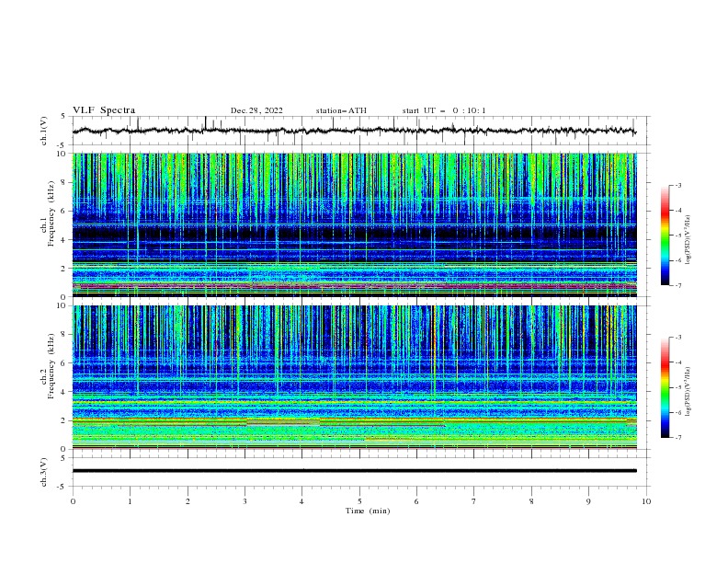728x563 pixels.
Task: Click the "Time (min)" axis label
Action: 368,511
